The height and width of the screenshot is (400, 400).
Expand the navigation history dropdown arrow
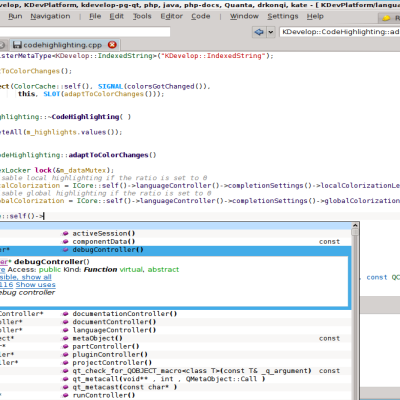click(271, 32)
